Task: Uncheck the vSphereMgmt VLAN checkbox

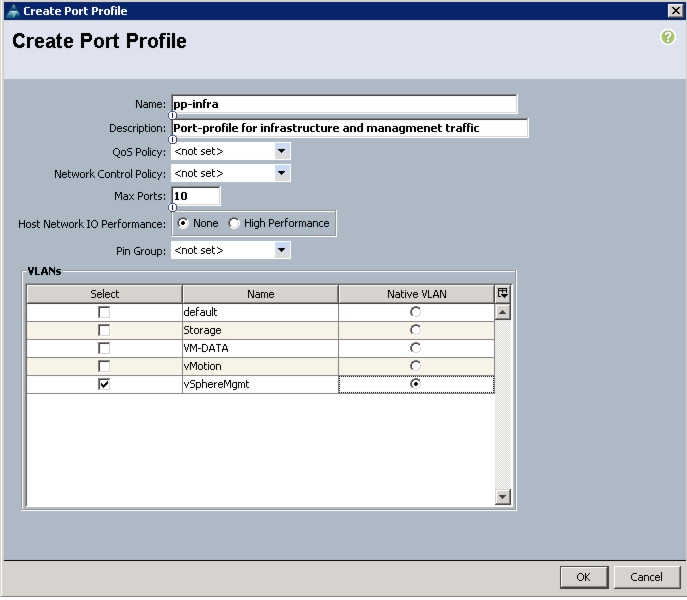Action: click(104, 384)
